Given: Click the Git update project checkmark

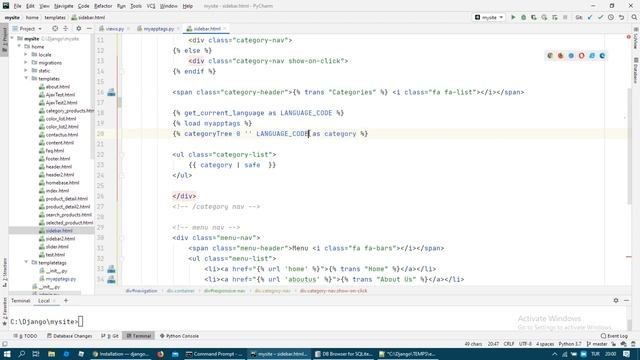Looking at the screenshot, I should click(590, 18).
